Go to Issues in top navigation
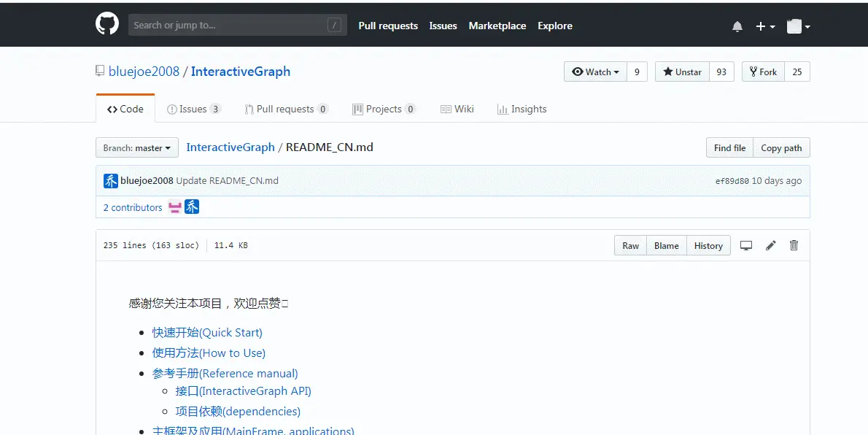868x435 pixels. pos(443,26)
